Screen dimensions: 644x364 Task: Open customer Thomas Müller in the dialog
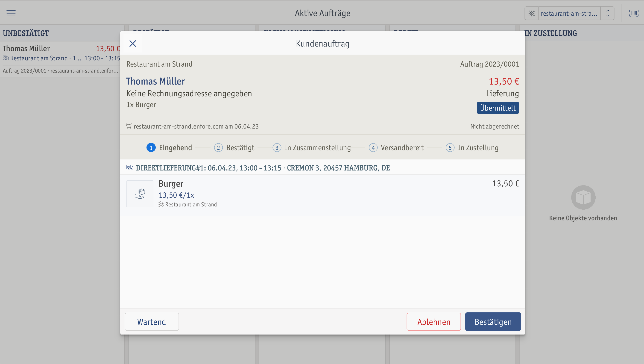point(155,81)
